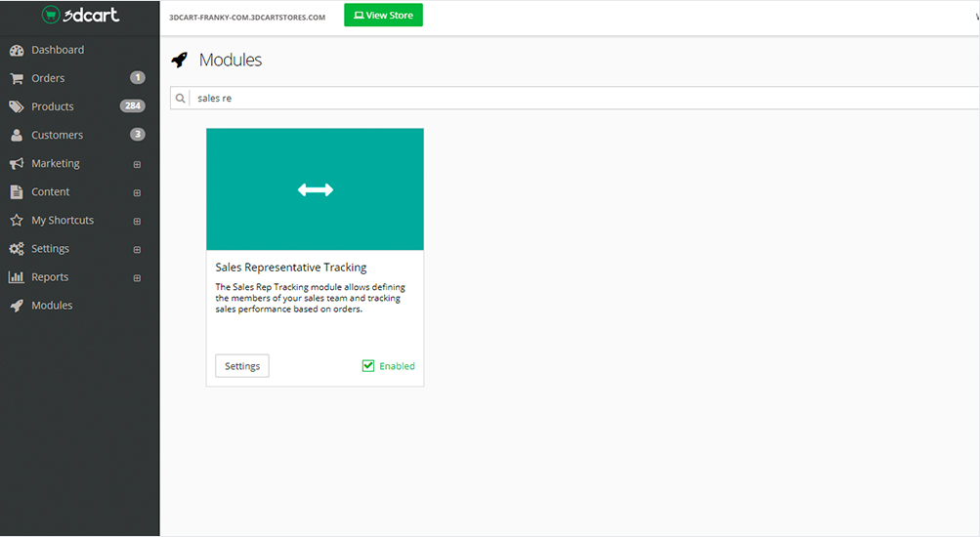Expand the Marketing menu section
This screenshot has width=980, height=537.
[x=137, y=164]
